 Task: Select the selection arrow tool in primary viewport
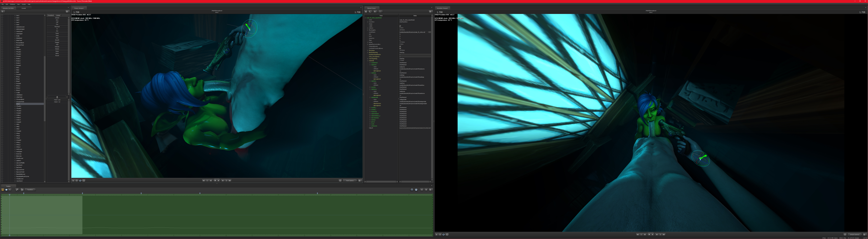coord(73,181)
